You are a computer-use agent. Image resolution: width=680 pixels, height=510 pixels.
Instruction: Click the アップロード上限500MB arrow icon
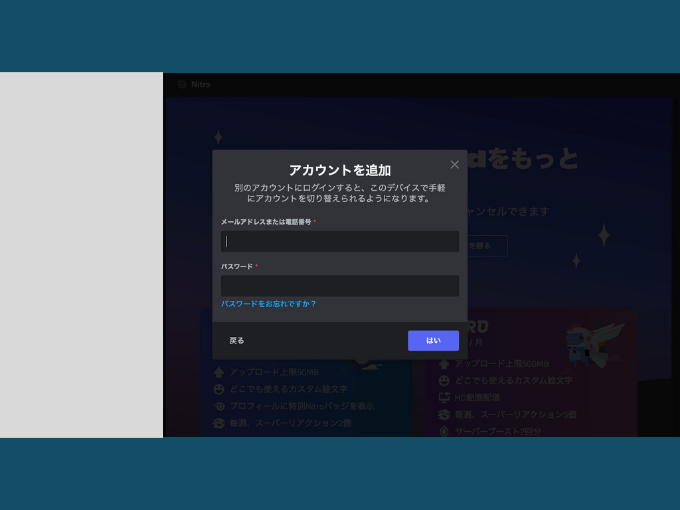pos(444,364)
